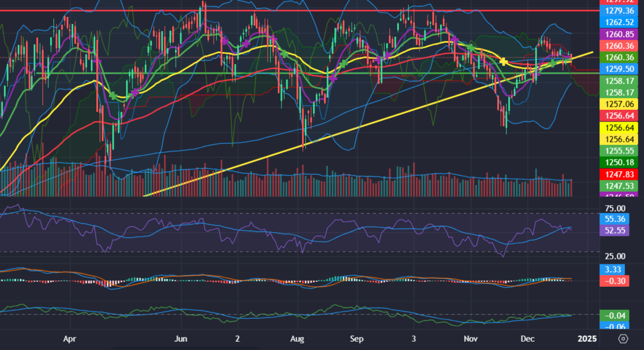Screen dimensions: 644x350
Task: Click the yellow cross marker in November
Action: coord(503,61)
